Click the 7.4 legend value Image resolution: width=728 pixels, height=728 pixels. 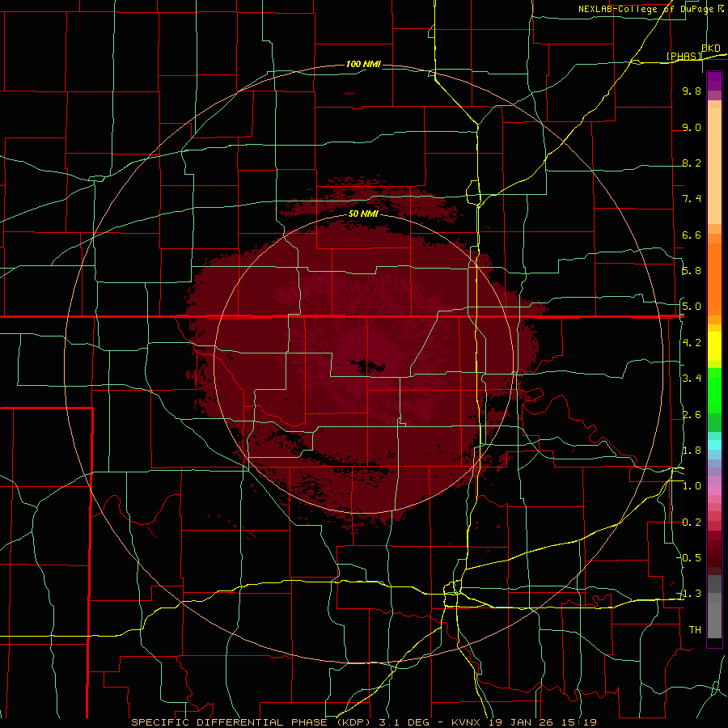[692, 199]
